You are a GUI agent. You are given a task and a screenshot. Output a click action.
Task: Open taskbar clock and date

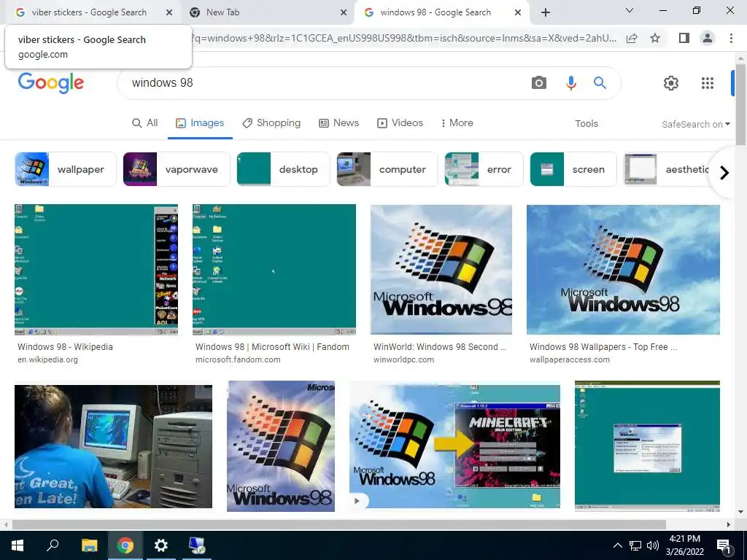(684, 545)
